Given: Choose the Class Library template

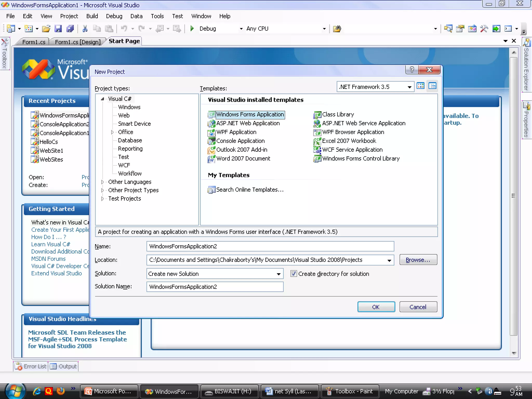Looking at the screenshot, I should click(x=338, y=114).
